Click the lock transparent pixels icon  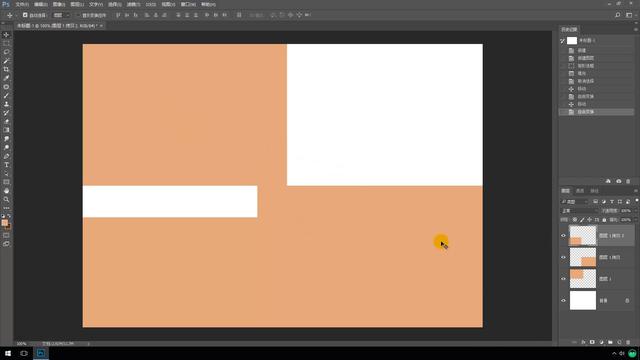[575, 220]
